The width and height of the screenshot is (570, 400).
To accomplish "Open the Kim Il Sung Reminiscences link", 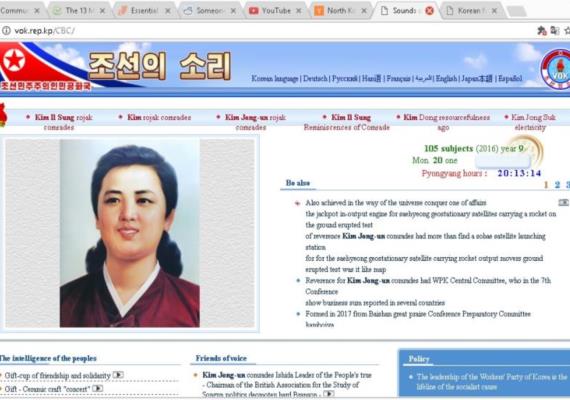I will (x=346, y=123).
